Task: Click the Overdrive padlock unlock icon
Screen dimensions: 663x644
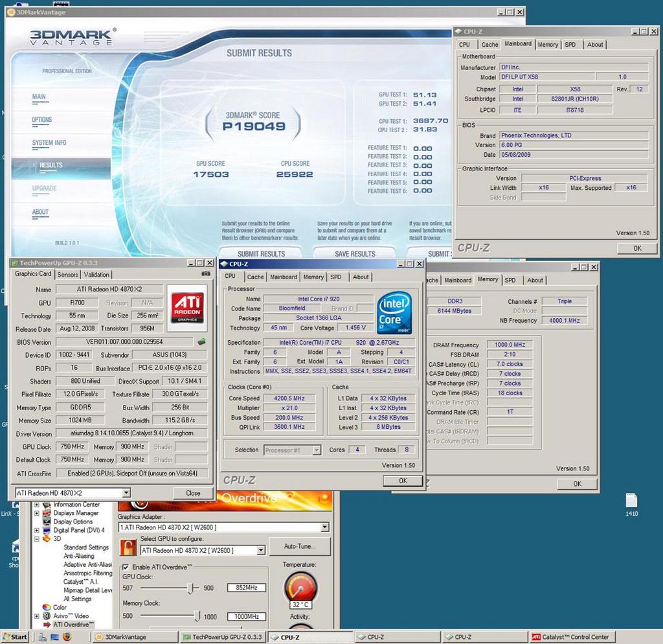Action: click(x=128, y=547)
